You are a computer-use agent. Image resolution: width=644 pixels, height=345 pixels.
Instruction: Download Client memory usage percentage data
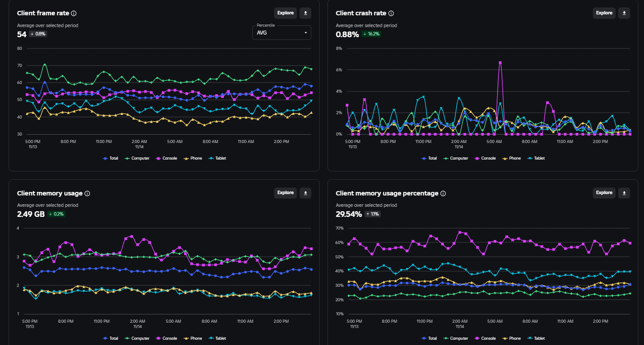pos(624,193)
